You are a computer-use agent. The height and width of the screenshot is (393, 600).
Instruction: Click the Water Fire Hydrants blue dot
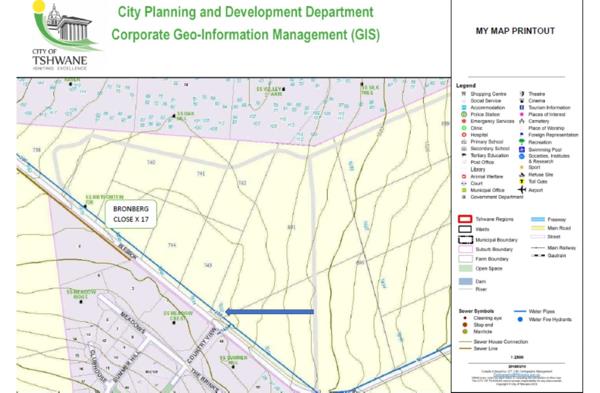(x=520, y=319)
